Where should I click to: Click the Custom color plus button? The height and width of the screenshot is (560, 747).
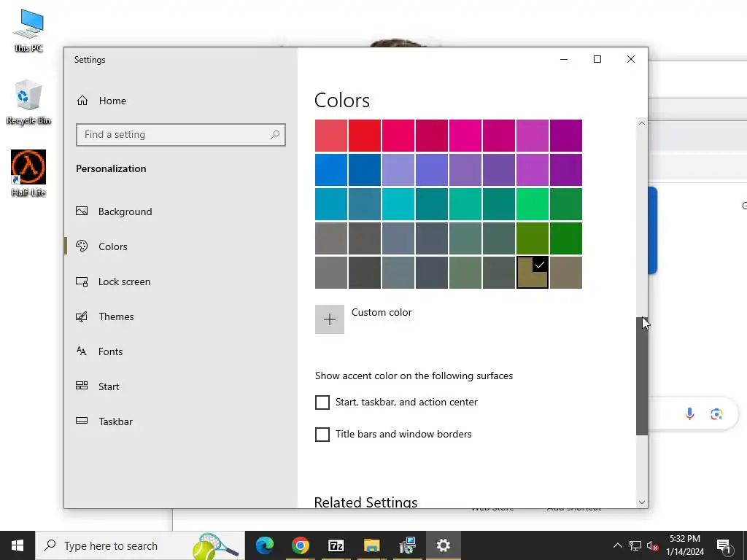330,319
